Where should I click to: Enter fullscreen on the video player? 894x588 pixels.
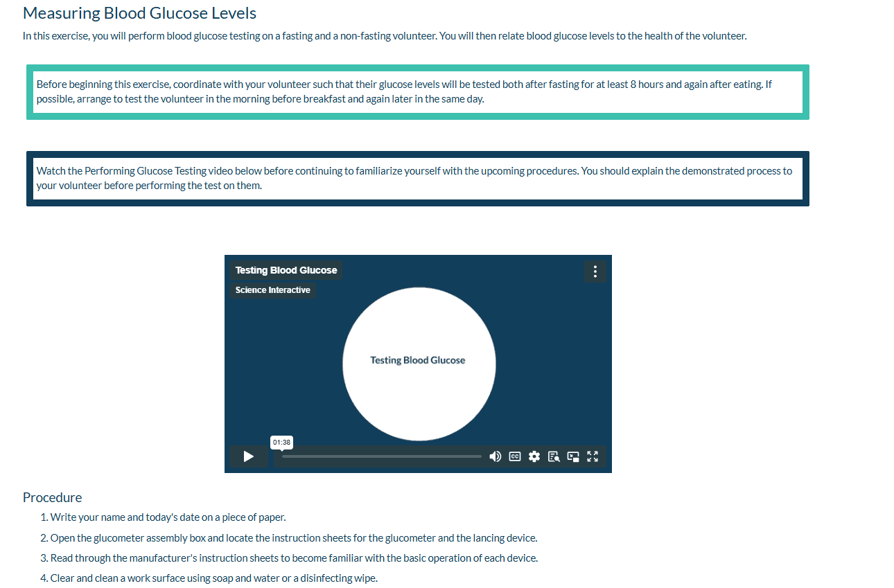click(x=593, y=456)
